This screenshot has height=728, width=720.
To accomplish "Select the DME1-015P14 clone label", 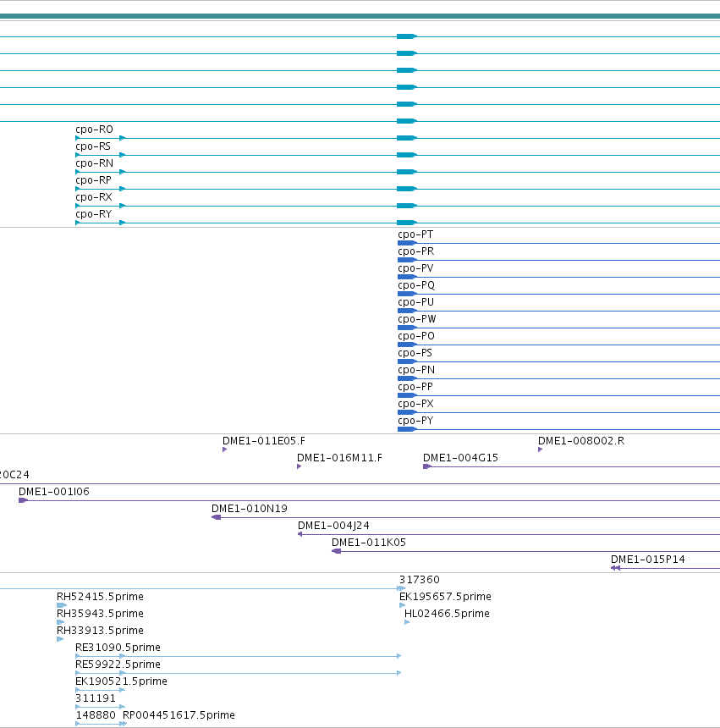I will coord(648,560).
